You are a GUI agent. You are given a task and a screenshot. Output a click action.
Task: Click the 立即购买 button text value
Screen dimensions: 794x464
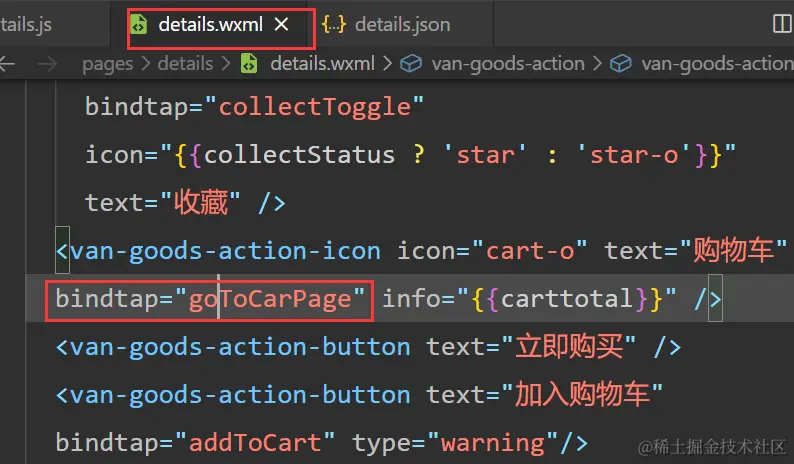(569, 347)
